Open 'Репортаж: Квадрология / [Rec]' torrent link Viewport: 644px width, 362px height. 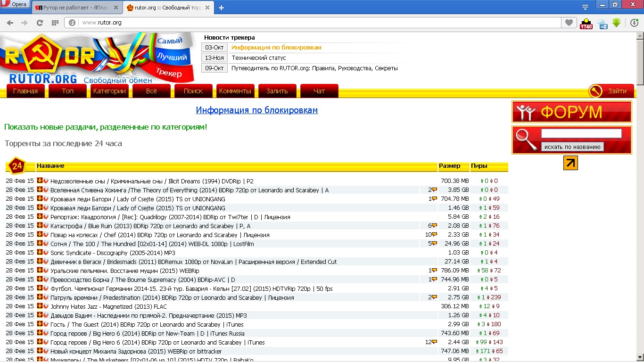pyautogui.click(x=170, y=217)
